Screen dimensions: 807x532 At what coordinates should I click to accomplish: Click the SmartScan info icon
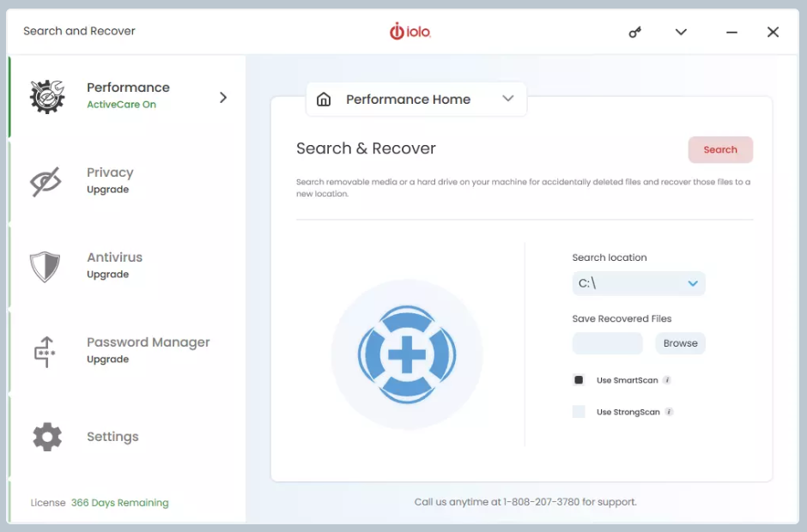667,380
